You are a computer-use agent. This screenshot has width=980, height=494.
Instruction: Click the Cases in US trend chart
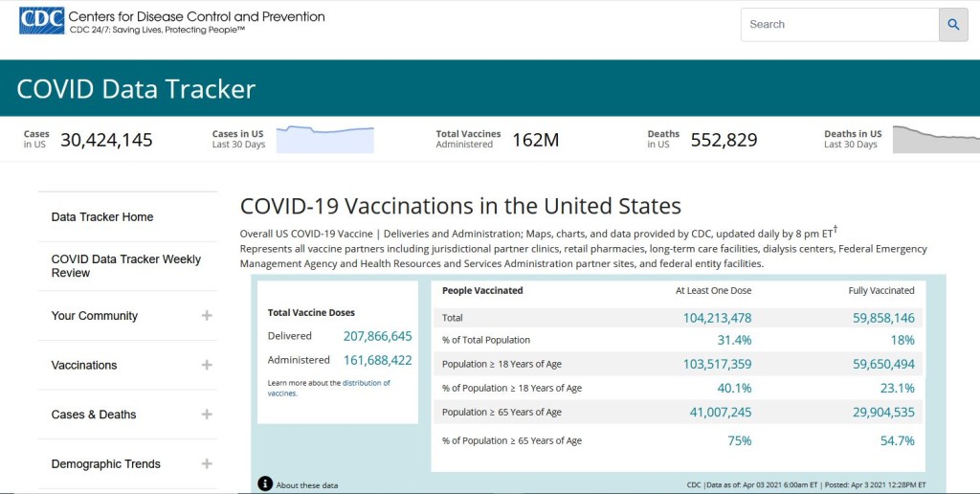pyautogui.click(x=324, y=139)
